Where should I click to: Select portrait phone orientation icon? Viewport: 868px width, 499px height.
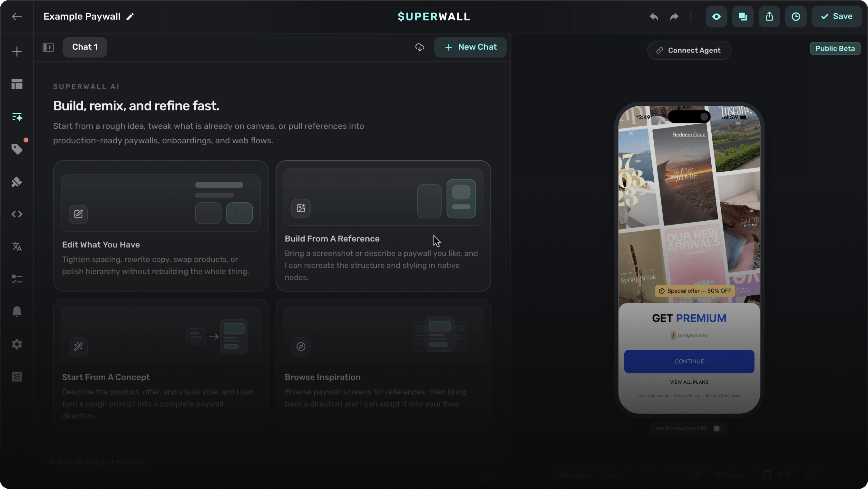[767, 475]
